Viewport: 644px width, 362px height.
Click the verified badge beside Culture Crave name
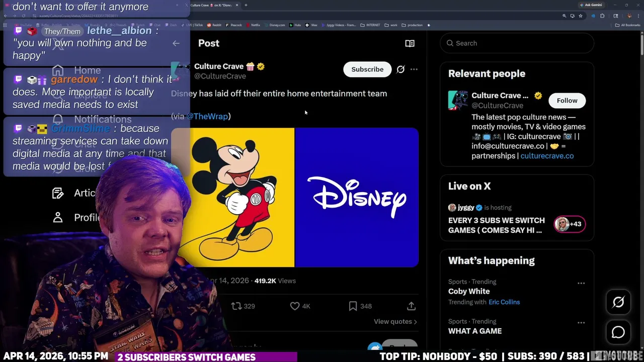point(261,66)
